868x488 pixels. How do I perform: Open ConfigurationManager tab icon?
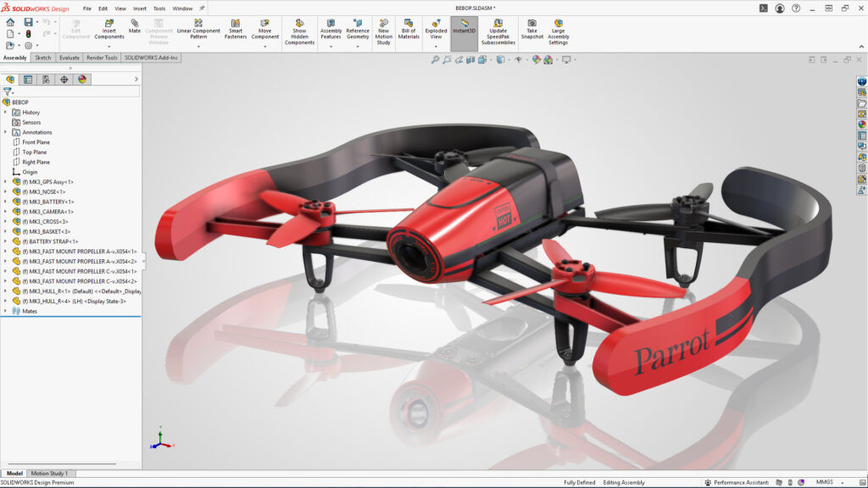click(46, 80)
